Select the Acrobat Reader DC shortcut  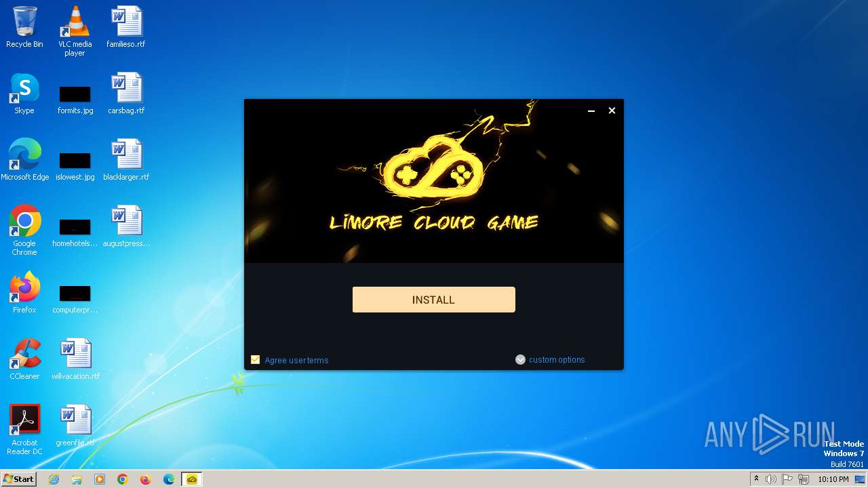pos(24,430)
